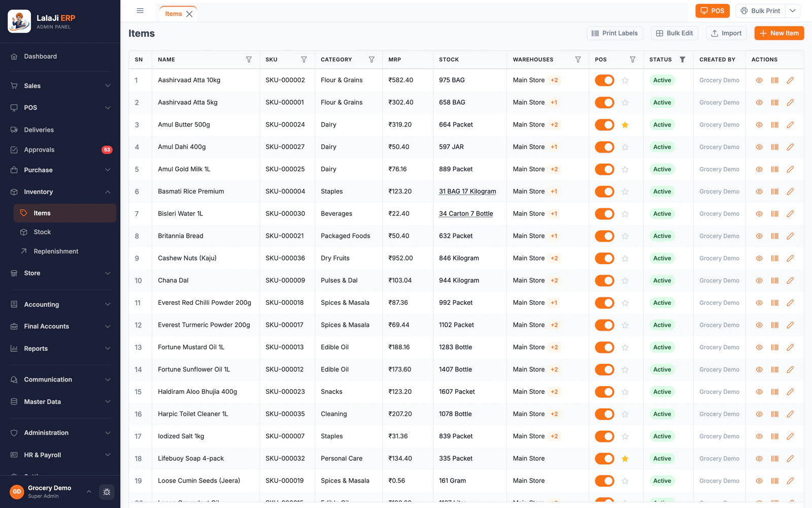
Task: Go to Stock under Inventory
Action: (65, 232)
